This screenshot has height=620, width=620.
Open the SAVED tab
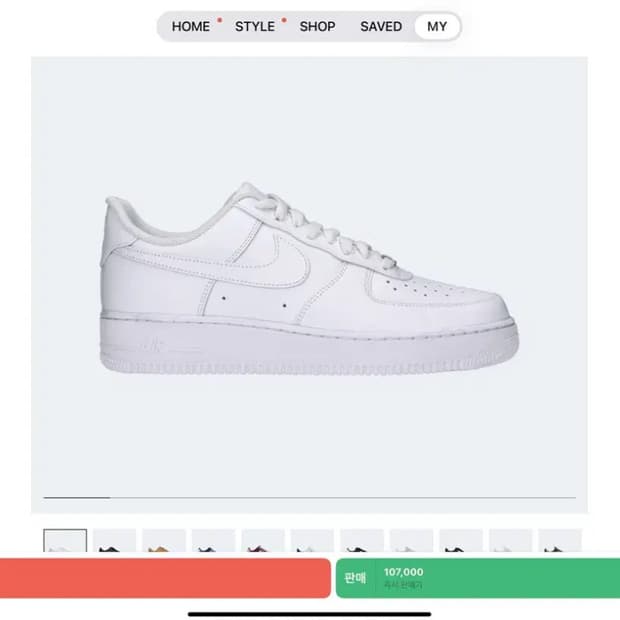point(380,26)
